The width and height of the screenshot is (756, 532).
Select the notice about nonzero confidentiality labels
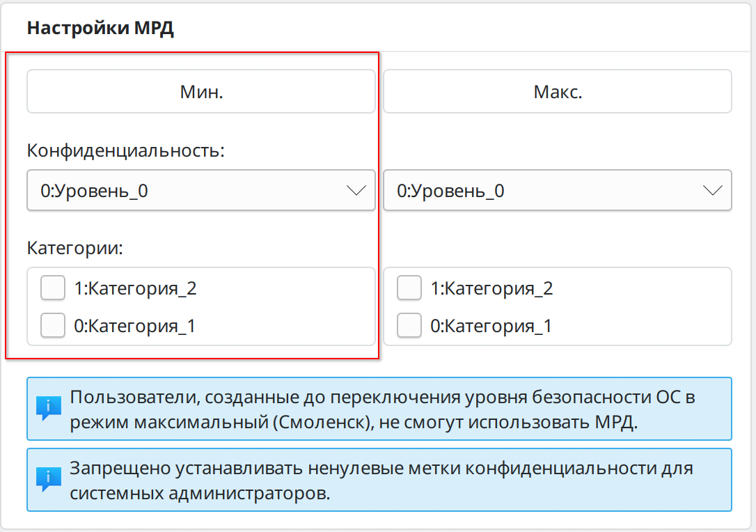383,480
